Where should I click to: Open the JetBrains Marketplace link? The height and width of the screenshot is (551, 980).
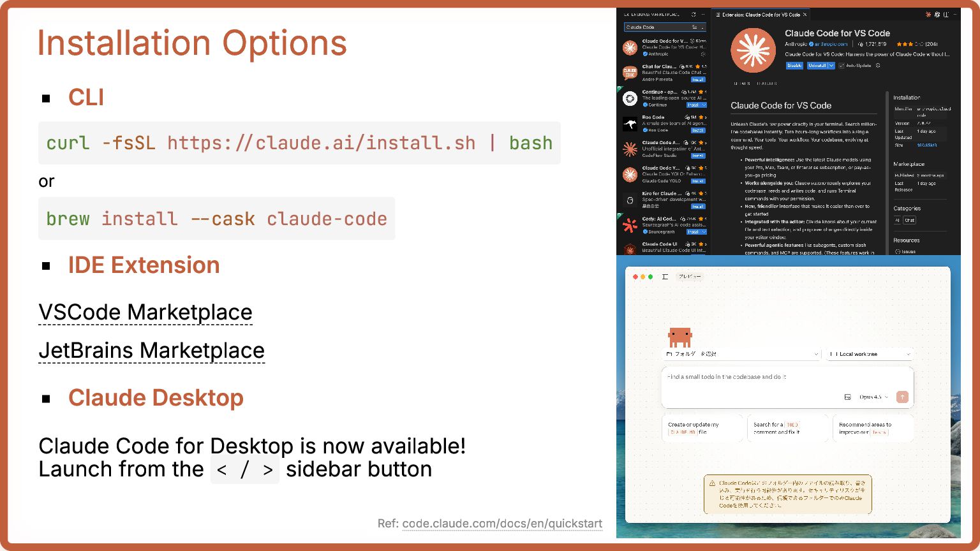click(151, 351)
